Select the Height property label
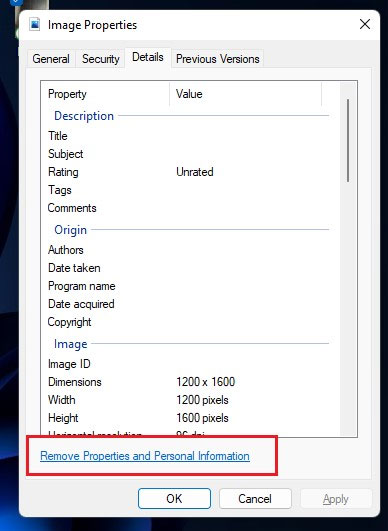The image size is (388, 531). 63,418
